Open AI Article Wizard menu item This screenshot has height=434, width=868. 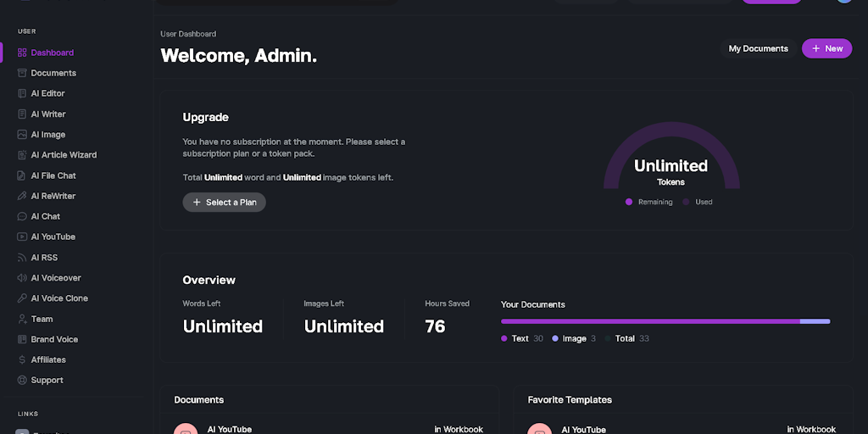point(64,155)
